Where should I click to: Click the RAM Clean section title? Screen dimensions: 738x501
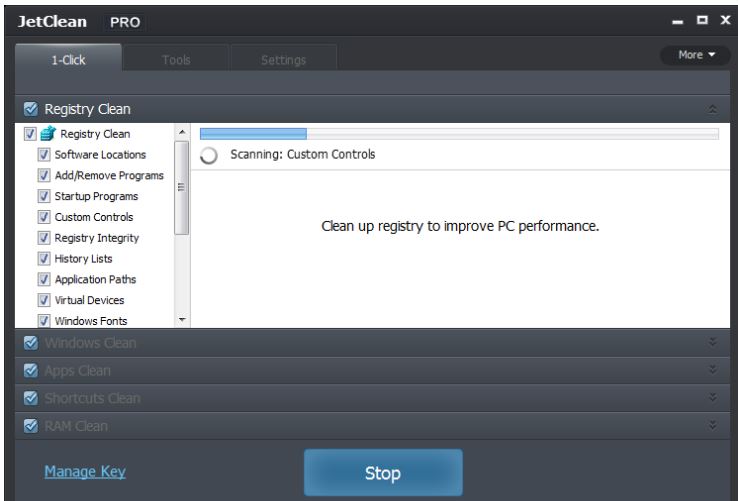pyautogui.click(x=76, y=426)
